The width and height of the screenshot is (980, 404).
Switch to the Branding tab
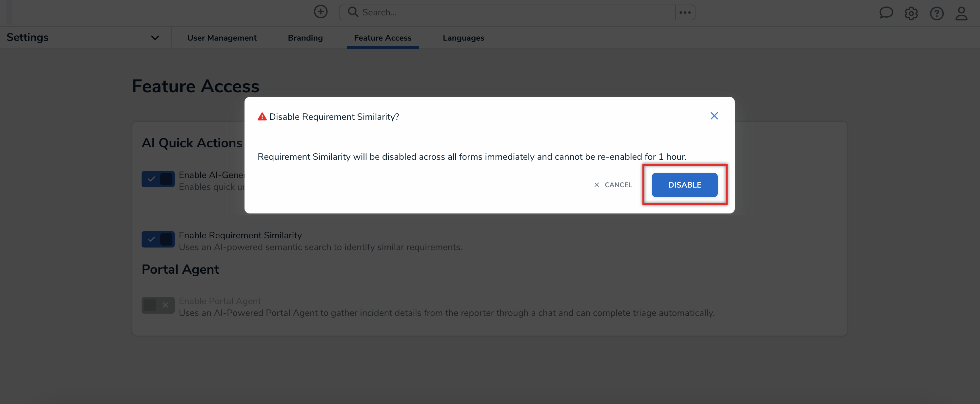(x=305, y=38)
